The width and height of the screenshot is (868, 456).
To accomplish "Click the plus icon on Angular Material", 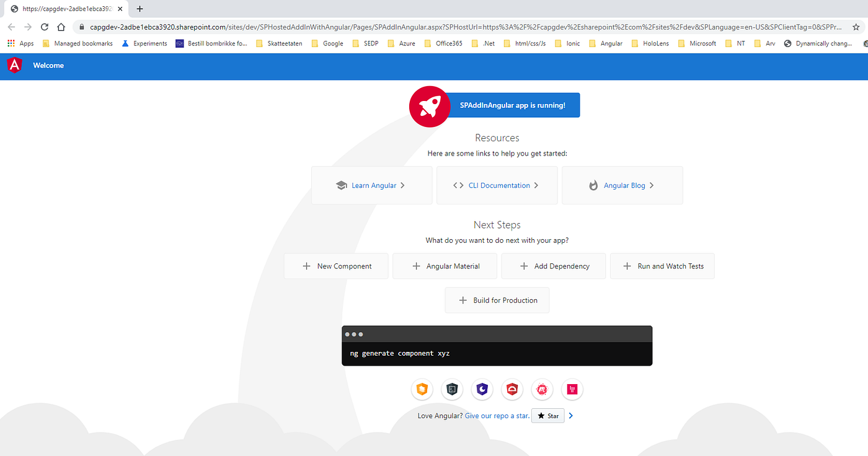I will (416, 266).
